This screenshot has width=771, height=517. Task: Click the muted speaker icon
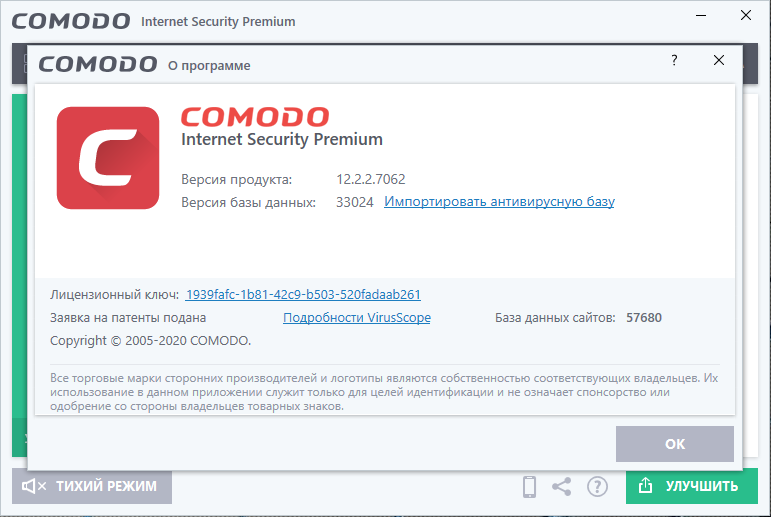click(34, 487)
